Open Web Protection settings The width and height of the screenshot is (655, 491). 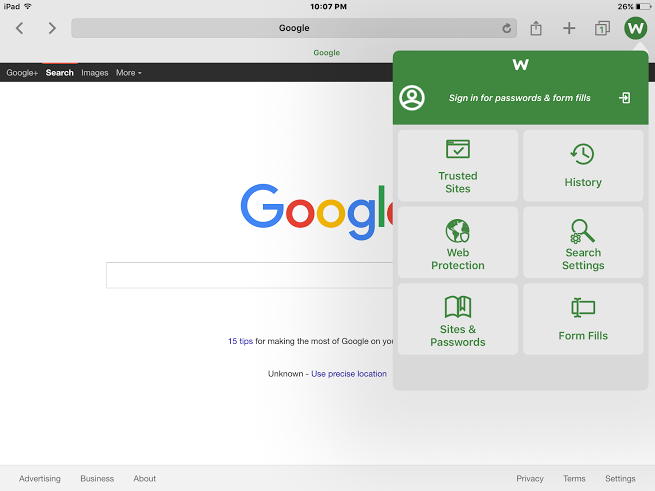tap(458, 242)
